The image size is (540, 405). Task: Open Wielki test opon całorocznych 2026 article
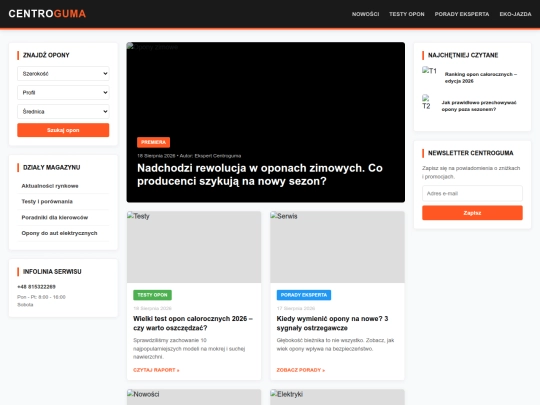193,323
